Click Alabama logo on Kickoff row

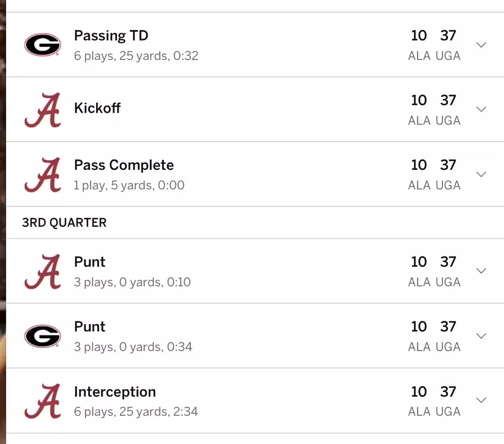pos(43,110)
